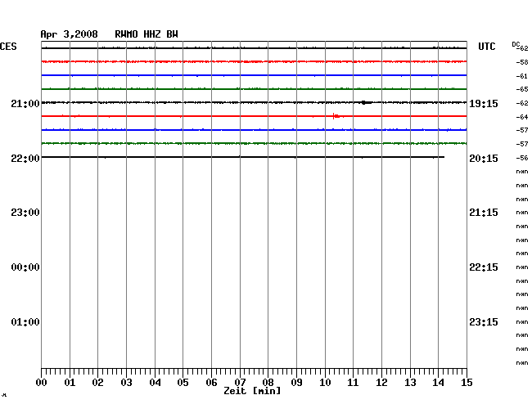Select the '09' minute axis label
This screenshot has width=532, height=404.
pos(296,382)
